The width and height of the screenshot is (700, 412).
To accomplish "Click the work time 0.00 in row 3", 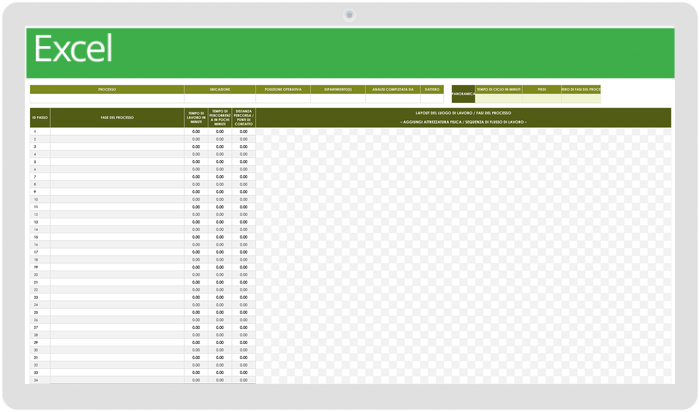I will coord(196,147).
